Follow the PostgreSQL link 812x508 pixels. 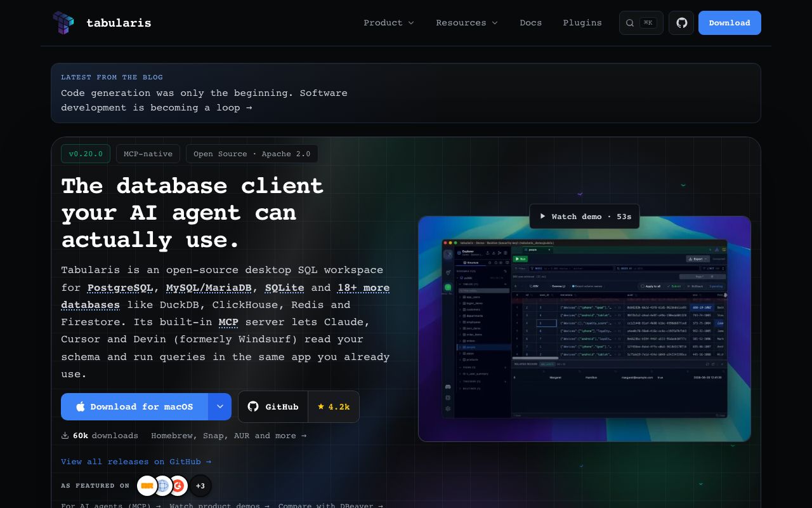pyautogui.click(x=120, y=288)
